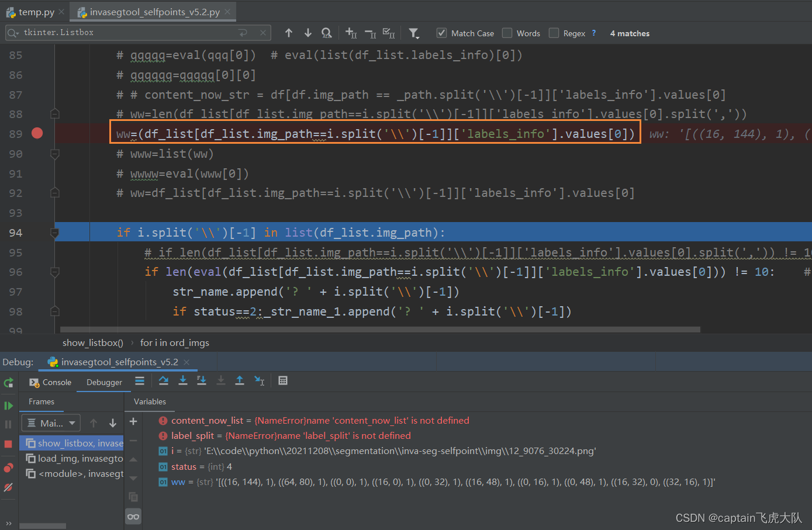Select the Variables panel tab
The height and width of the screenshot is (530, 812).
[x=150, y=401]
